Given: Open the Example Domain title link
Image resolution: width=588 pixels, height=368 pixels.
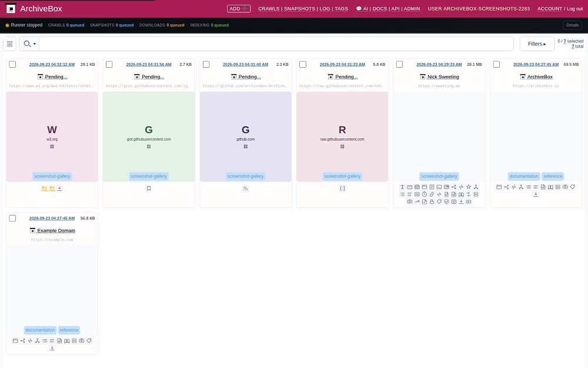Looking at the screenshot, I should coord(56,231).
